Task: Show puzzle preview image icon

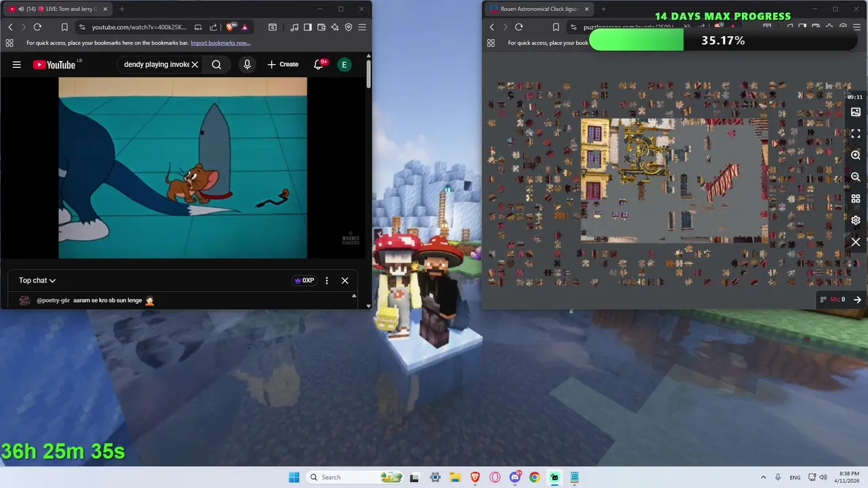Action: pos(856,112)
